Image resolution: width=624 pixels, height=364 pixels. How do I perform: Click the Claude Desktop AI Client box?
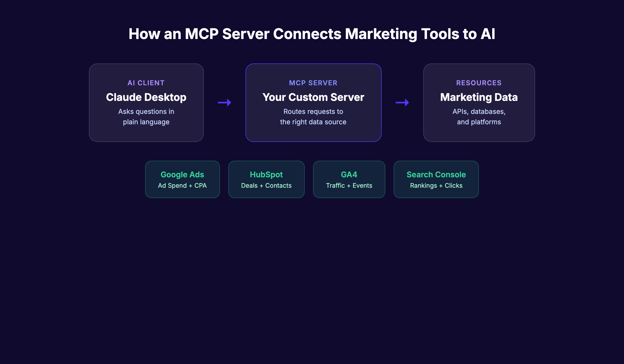pos(146,103)
